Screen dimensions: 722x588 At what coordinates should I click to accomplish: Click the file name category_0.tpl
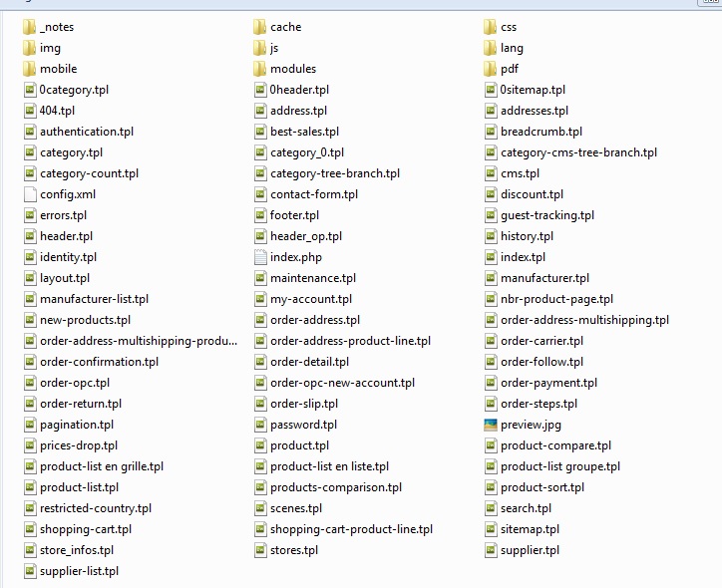[x=307, y=152]
